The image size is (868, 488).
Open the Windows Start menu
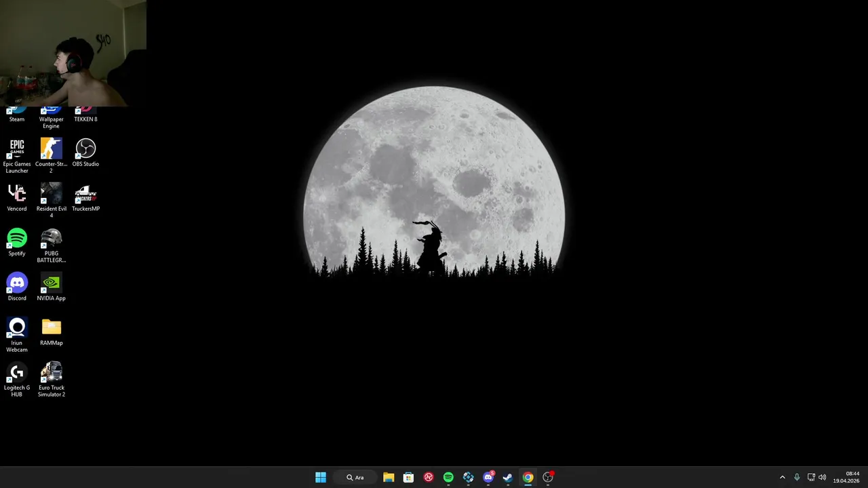pos(321,477)
